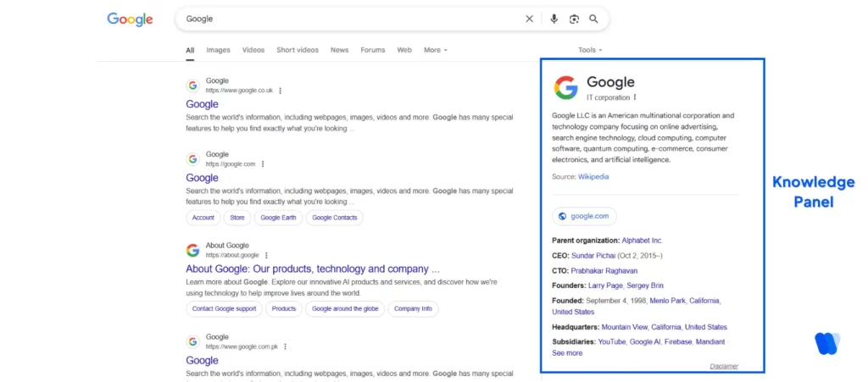Click the https://www.google.co.uk URL text
The width and height of the screenshot is (868, 382).
(240, 91)
